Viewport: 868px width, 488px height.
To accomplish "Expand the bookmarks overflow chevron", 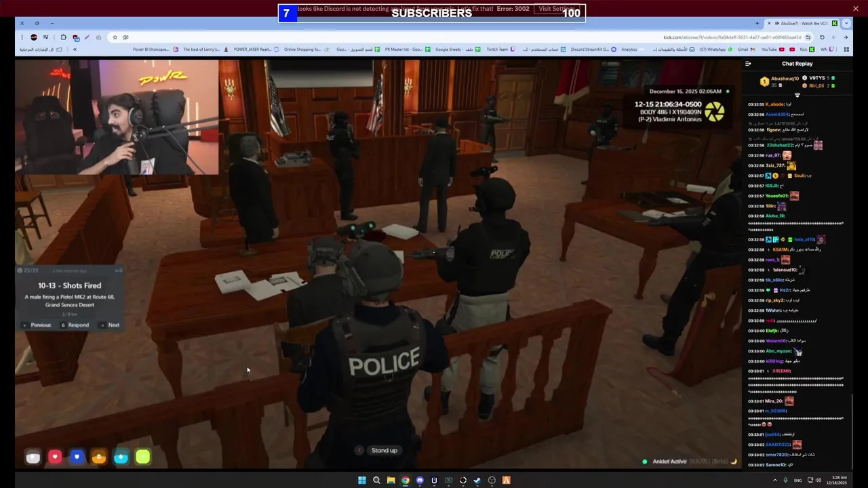I will (75, 49).
